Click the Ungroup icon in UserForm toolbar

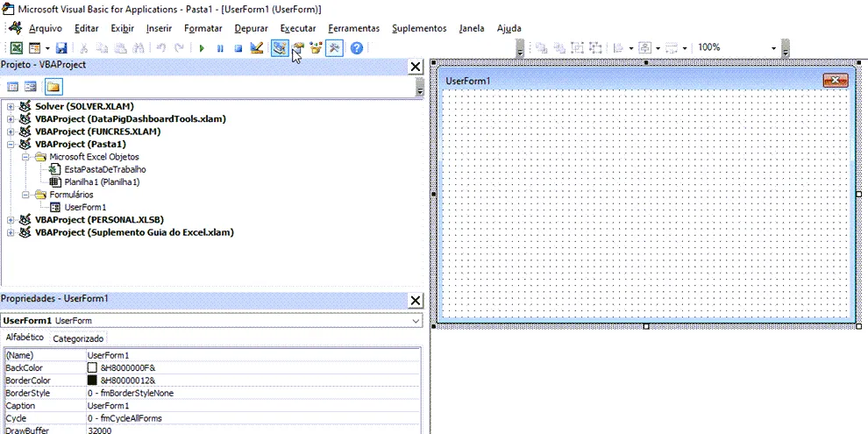pos(595,48)
